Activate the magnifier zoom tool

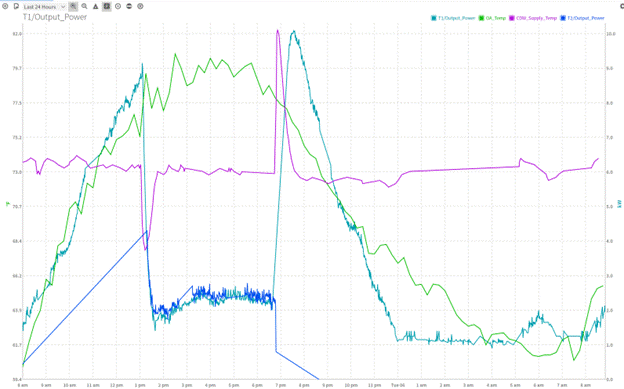click(x=84, y=6)
